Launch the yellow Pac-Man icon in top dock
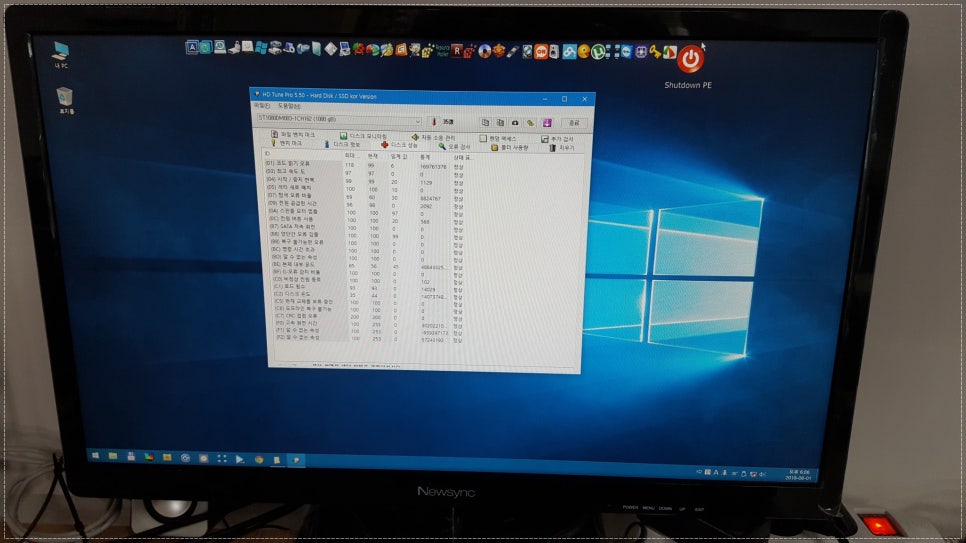 pos(584,52)
